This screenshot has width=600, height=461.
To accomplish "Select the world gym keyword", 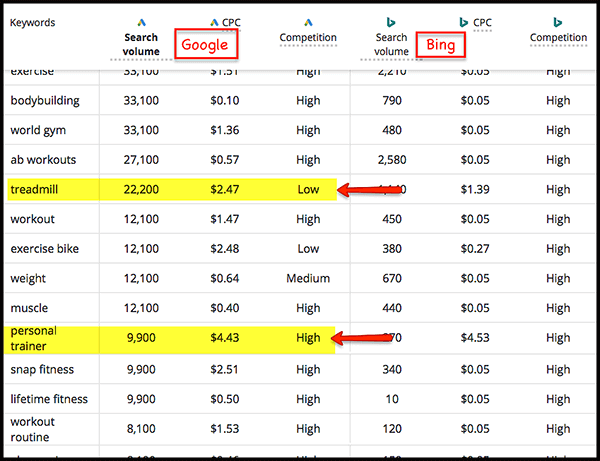I will 38,130.
